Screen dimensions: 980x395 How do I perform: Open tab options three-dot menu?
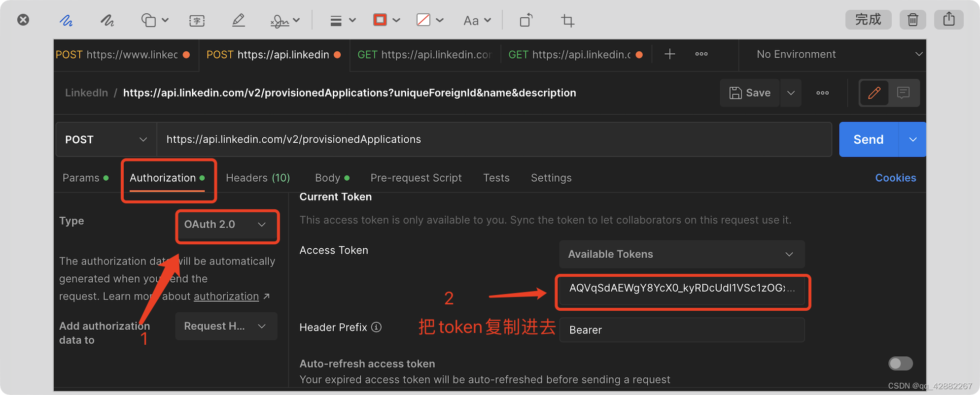[x=701, y=54]
